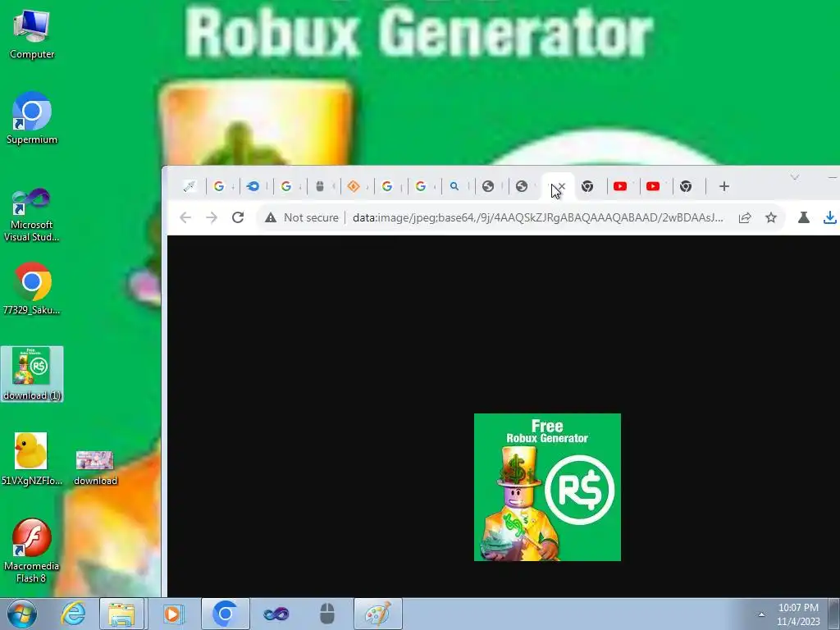
Task: Bookmark this tab with the star
Action: point(771,217)
